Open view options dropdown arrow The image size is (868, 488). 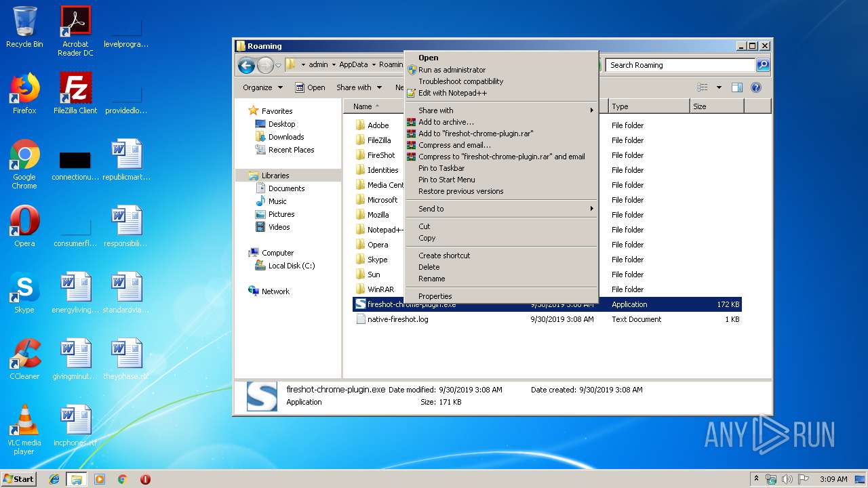coord(719,87)
